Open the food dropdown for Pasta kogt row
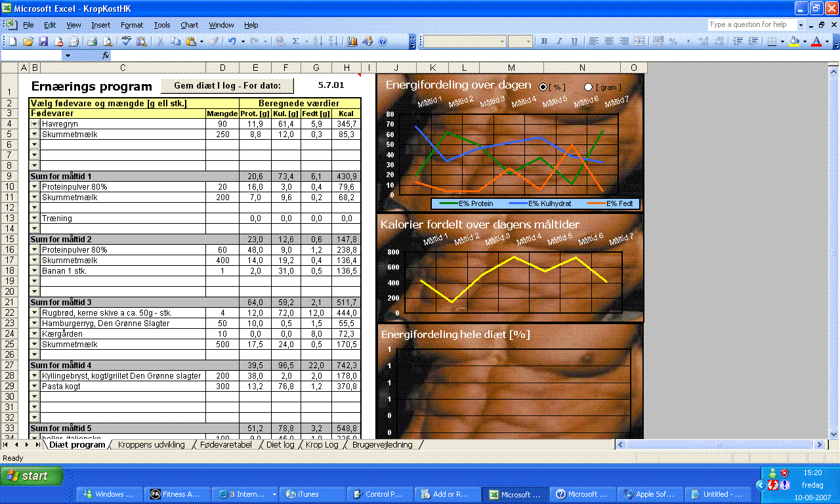840x504 pixels. coord(34,387)
